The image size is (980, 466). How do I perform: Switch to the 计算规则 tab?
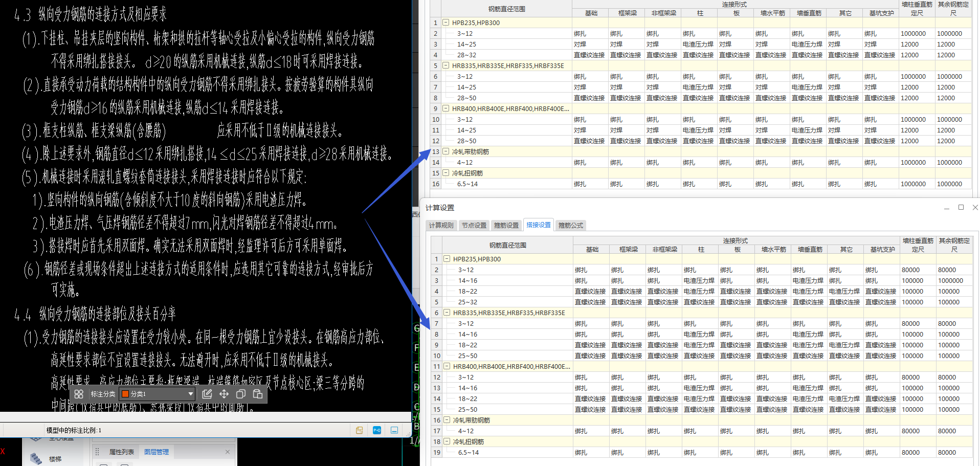[441, 225]
